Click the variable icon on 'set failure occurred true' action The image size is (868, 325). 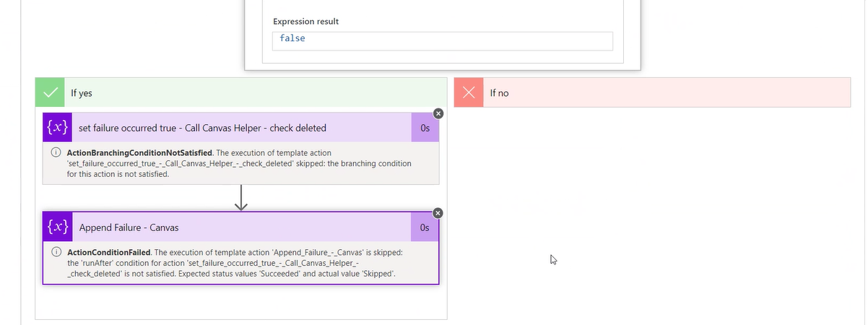click(x=57, y=128)
